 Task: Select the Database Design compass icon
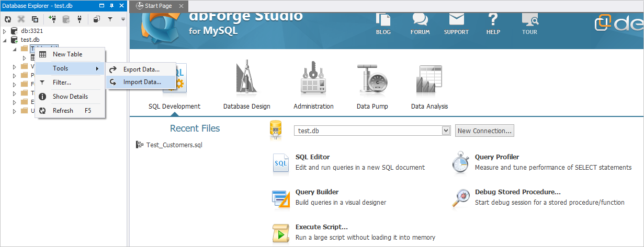click(247, 78)
